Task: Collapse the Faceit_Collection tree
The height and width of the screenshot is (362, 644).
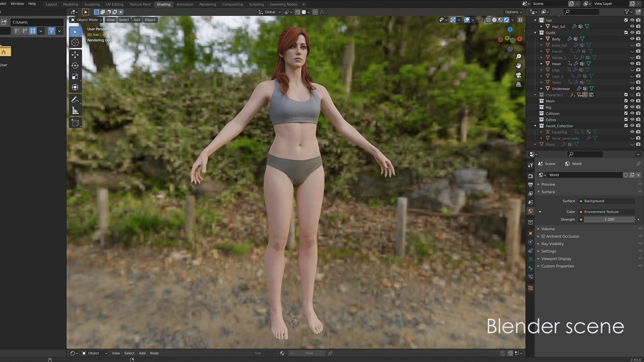Action: coord(535,126)
